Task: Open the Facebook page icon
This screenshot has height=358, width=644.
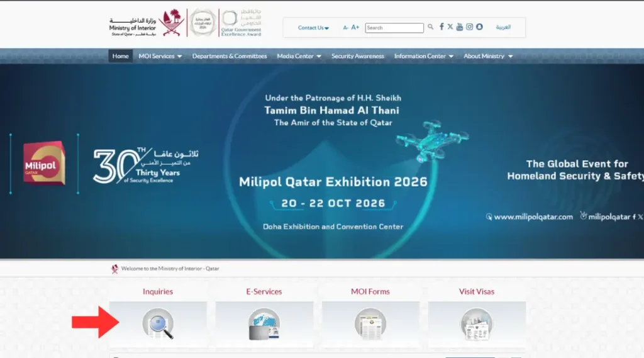Action: point(441,26)
